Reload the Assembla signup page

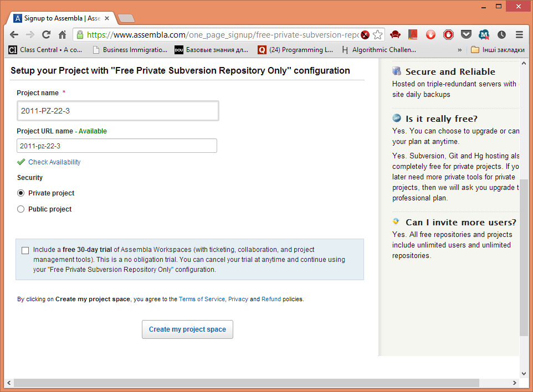pyautogui.click(x=46, y=34)
